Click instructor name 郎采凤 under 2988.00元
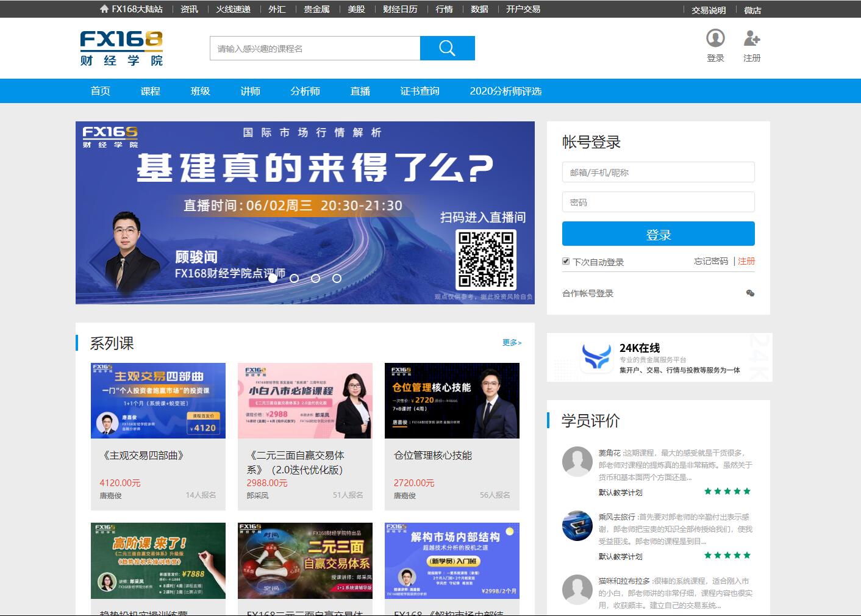Image resolution: width=861 pixels, height=616 pixels. click(x=257, y=496)
